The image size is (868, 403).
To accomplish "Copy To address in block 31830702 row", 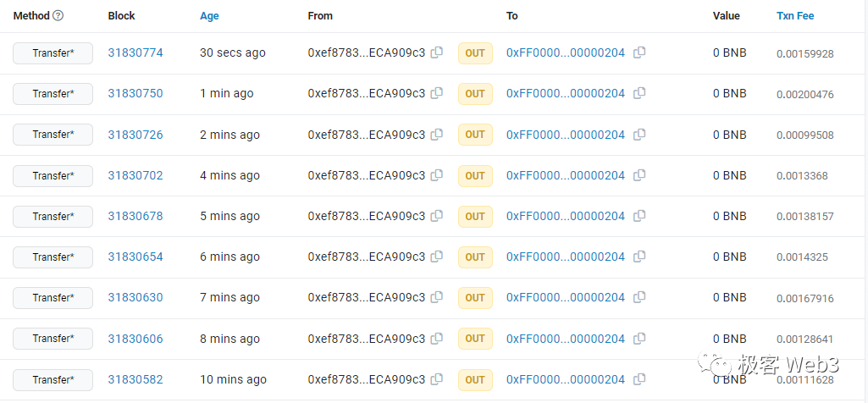I will pos(639,175).
